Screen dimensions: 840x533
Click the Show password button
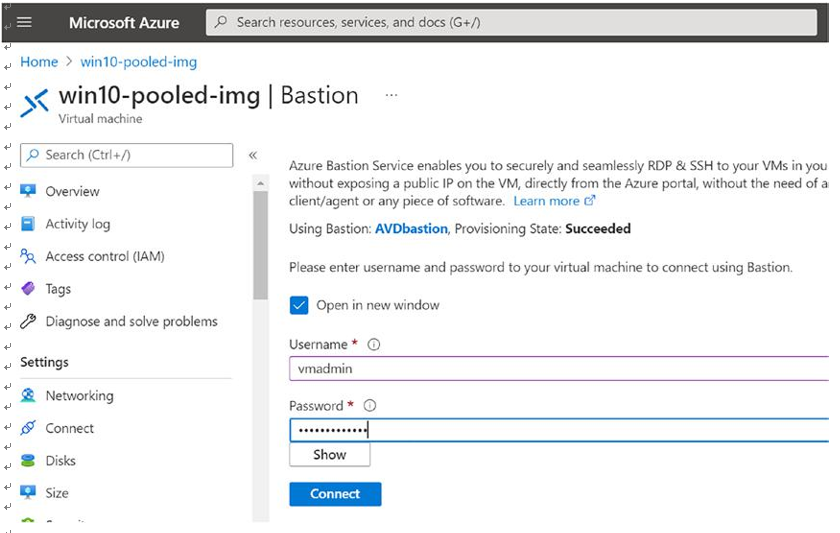click(329, 455)
